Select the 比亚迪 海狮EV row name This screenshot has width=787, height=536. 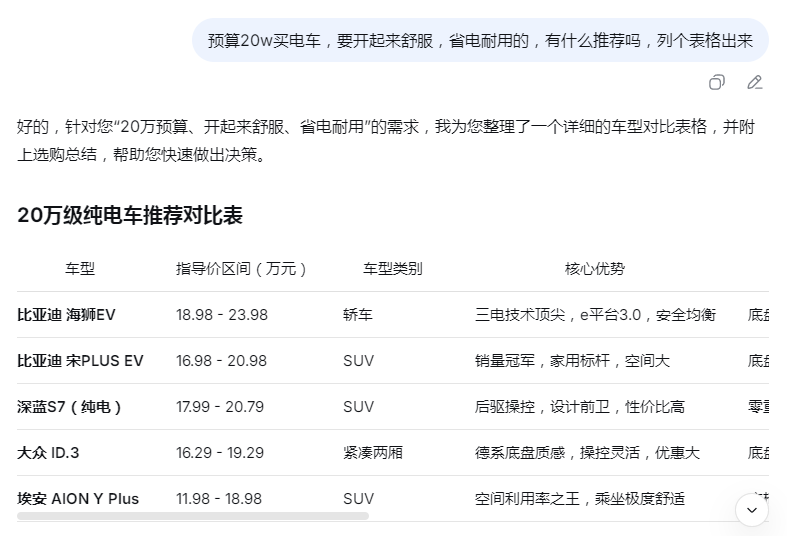coord(66,315)
